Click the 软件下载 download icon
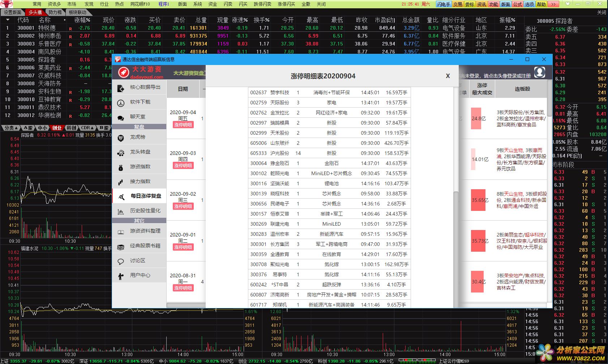The width and height of the screenshot is (608, 364). coord(121,103)
